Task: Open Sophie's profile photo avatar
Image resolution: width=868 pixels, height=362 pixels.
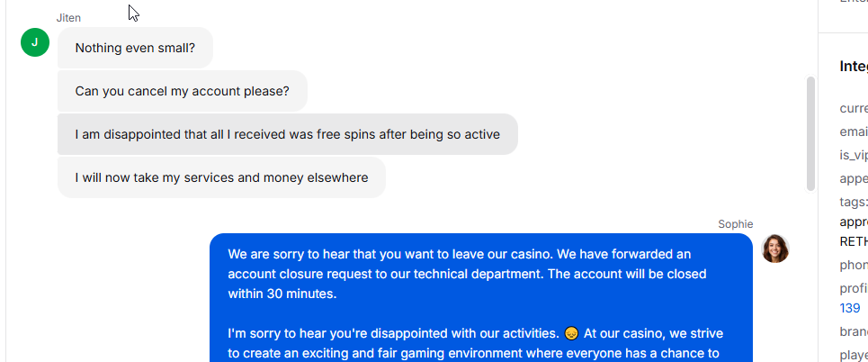Action: pyautogui.click(x=775, y=249)
